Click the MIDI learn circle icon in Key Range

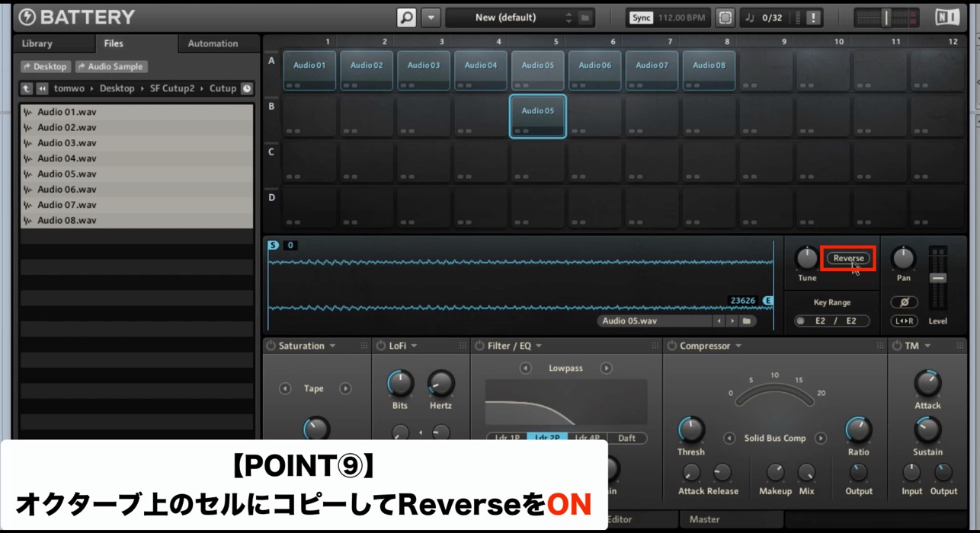(800, 321)
